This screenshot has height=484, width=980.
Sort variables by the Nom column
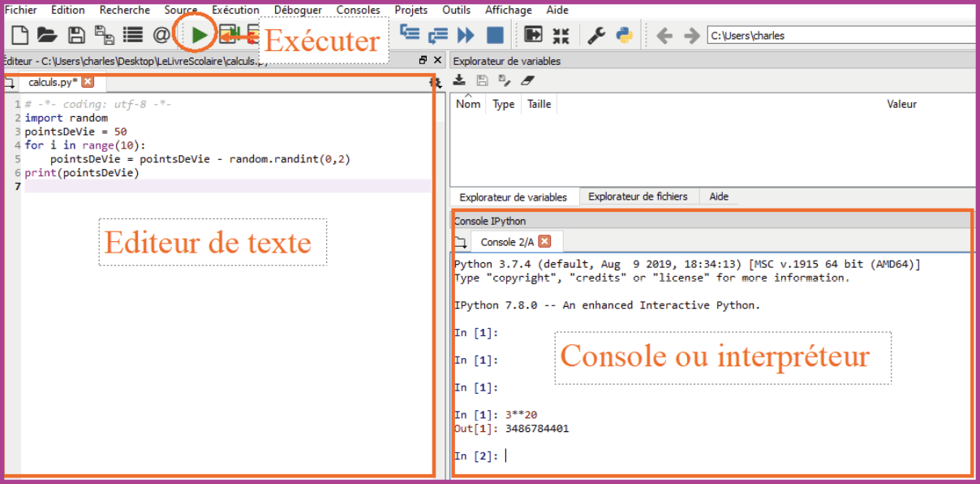tap(468, 104)
